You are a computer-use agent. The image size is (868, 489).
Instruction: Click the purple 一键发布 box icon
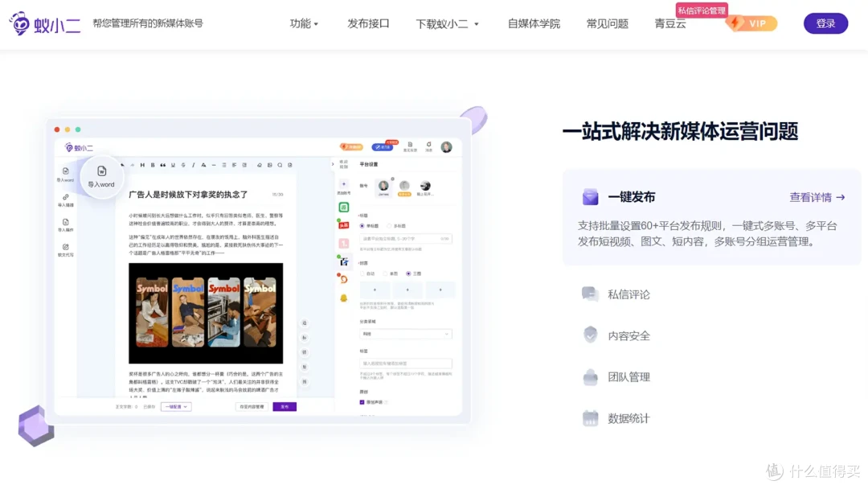(590, 196)
